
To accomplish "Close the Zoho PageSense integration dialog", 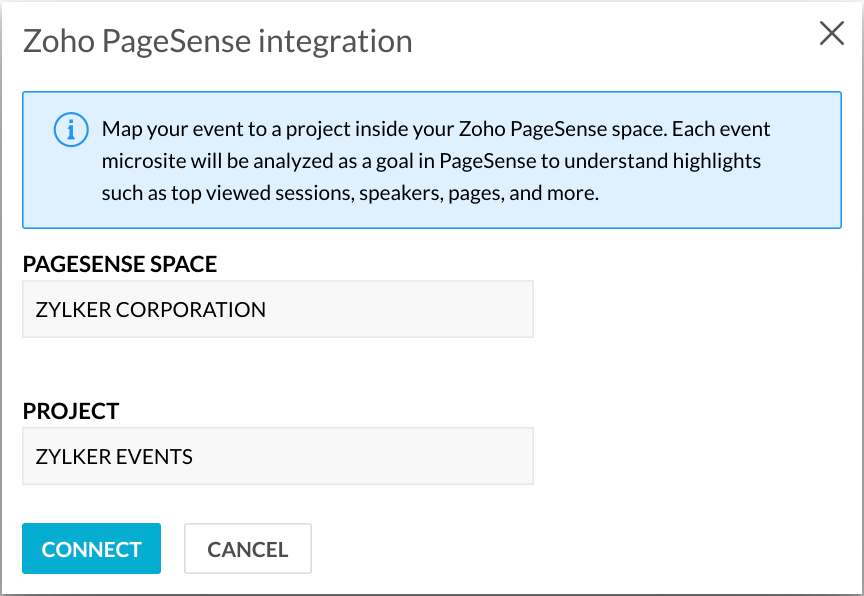I will [x=832, y=34].
